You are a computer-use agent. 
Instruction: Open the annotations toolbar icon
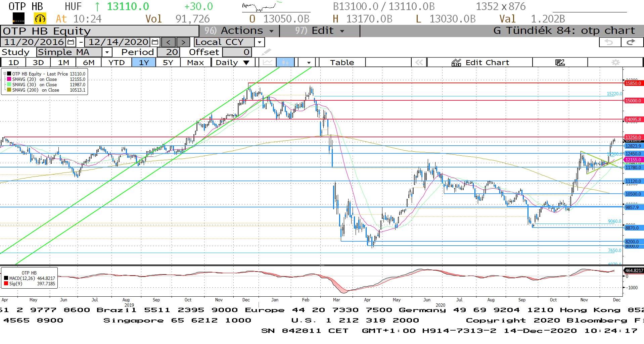[x=560, y=62]
